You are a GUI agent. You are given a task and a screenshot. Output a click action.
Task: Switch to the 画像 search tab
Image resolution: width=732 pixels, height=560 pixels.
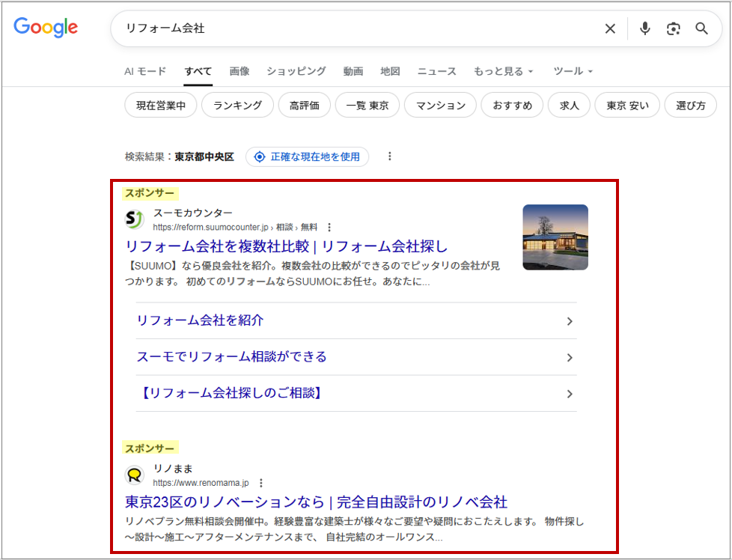[x=240, y=71]
